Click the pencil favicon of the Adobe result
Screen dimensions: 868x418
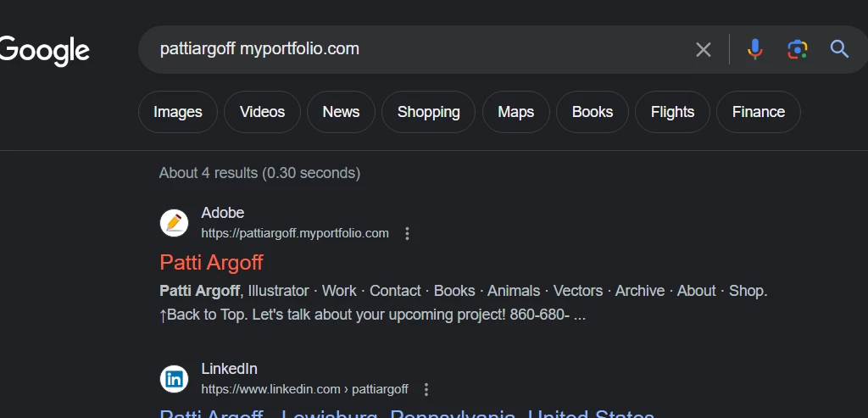[x=175, y=222]
